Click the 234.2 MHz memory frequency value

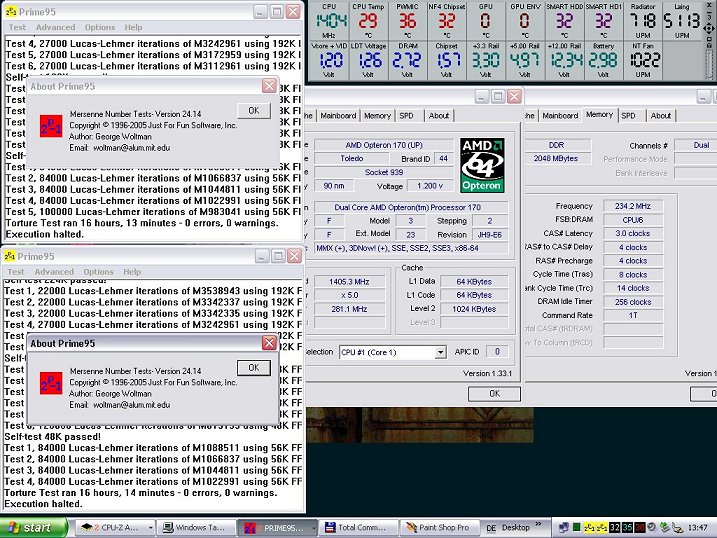[x=632, y=206]
